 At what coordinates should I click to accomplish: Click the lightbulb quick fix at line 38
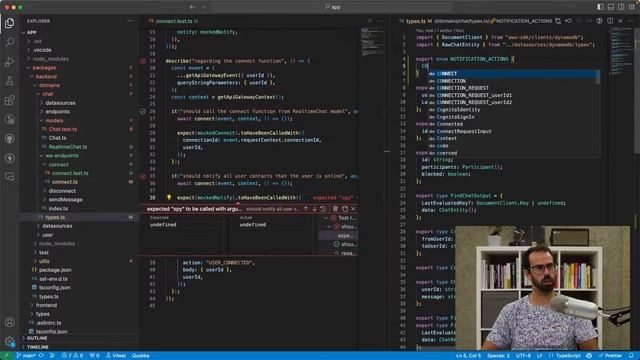169,198
